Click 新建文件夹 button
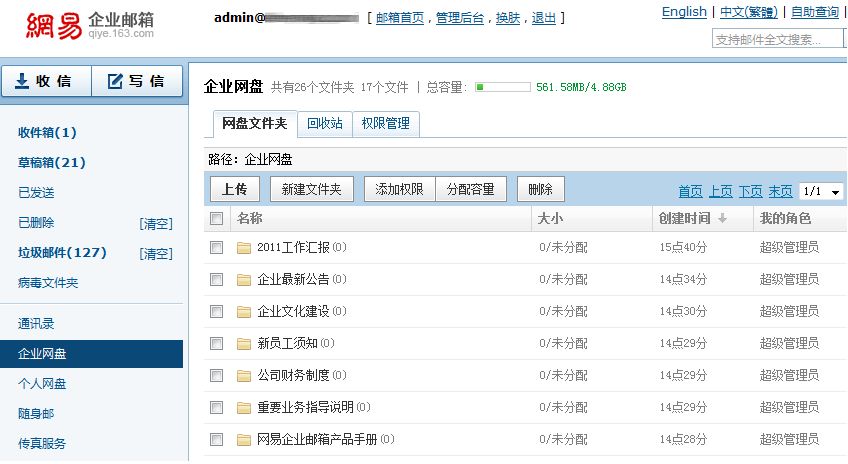The height and width of the screenshot is (464, 848). click(x=312, y=189)
